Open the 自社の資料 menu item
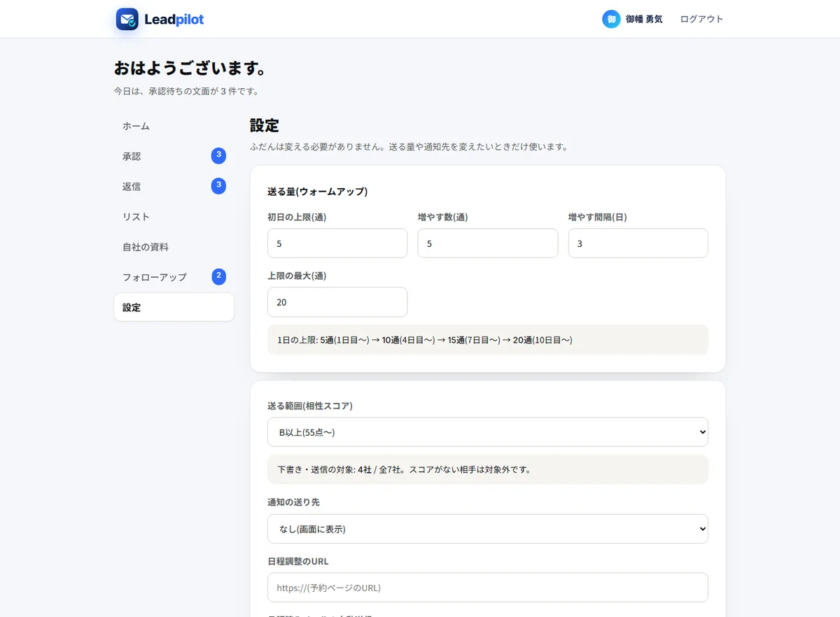The width and height of the screenshot is (840, 617). coord(174,247)
